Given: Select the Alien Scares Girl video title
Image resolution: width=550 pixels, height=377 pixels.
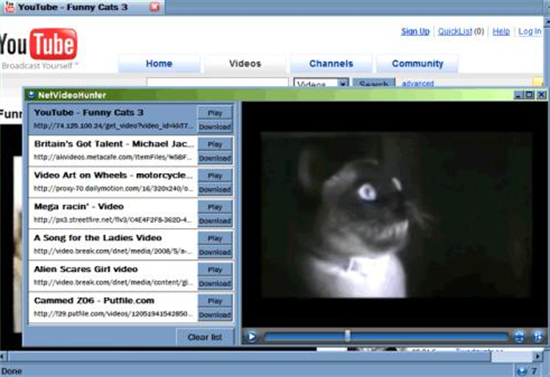Looking at the screenshot, I should point(86,269).
